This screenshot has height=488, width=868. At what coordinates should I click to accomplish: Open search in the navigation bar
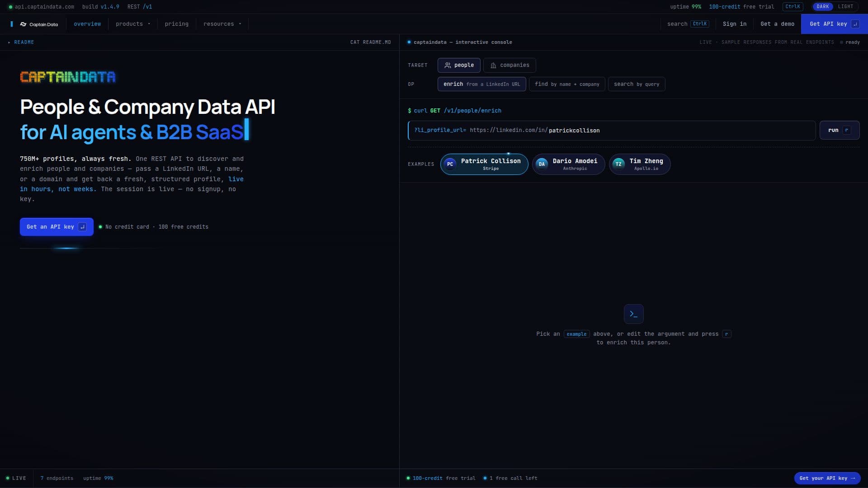688,24
